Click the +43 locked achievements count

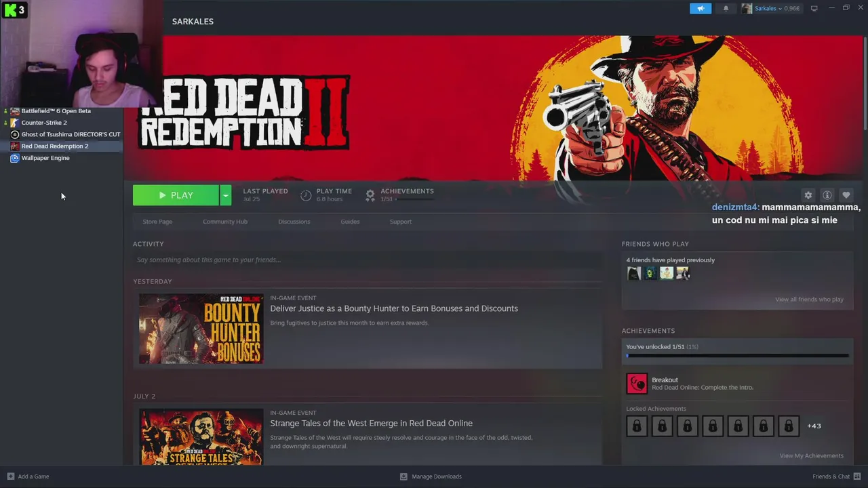[814, 426]
